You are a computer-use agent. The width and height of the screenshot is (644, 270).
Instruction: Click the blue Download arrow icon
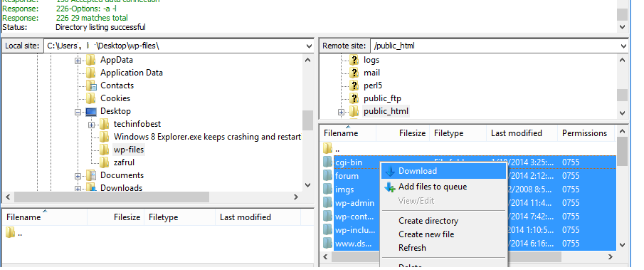pyautogui.click(x=390, y=172)
